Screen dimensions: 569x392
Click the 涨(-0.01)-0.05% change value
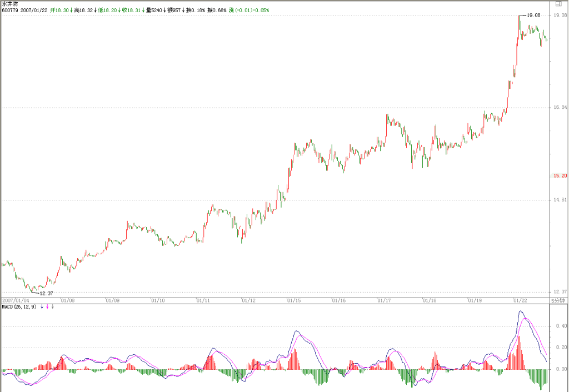tap(249, 10)
